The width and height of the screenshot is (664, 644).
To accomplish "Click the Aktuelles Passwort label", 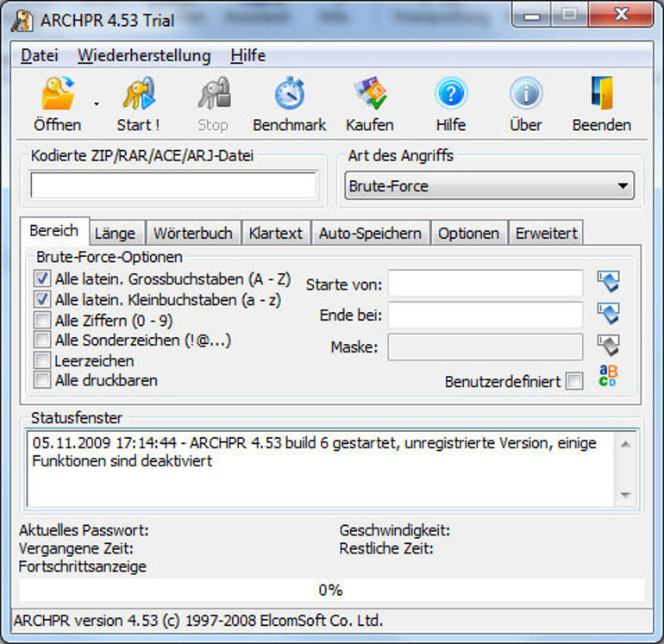I will (x=84, y=530).
